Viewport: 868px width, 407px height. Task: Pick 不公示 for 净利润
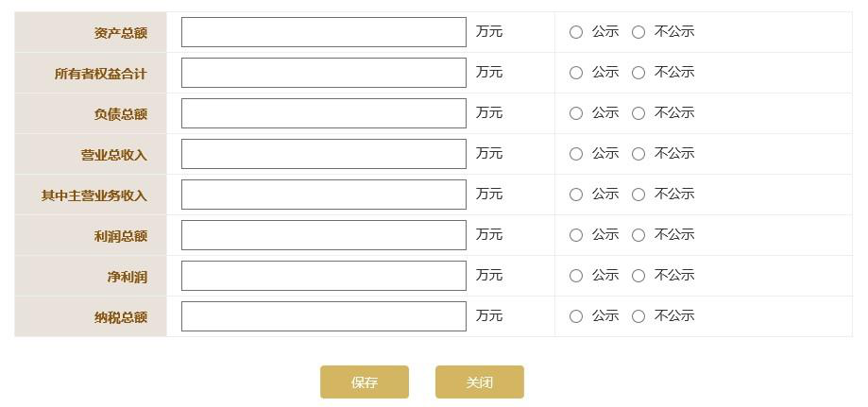pyautogui.click(x=638, y=276)
